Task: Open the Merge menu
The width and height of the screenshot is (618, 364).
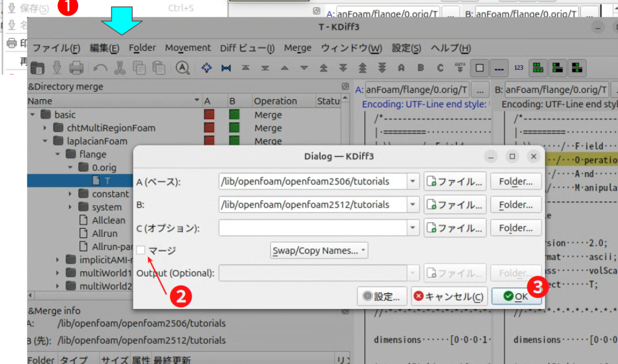Action: click(297, 48)
